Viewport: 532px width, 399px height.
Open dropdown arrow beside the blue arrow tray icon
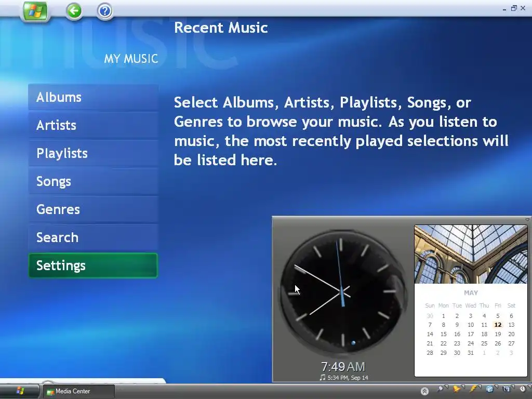tap(496, 387)
